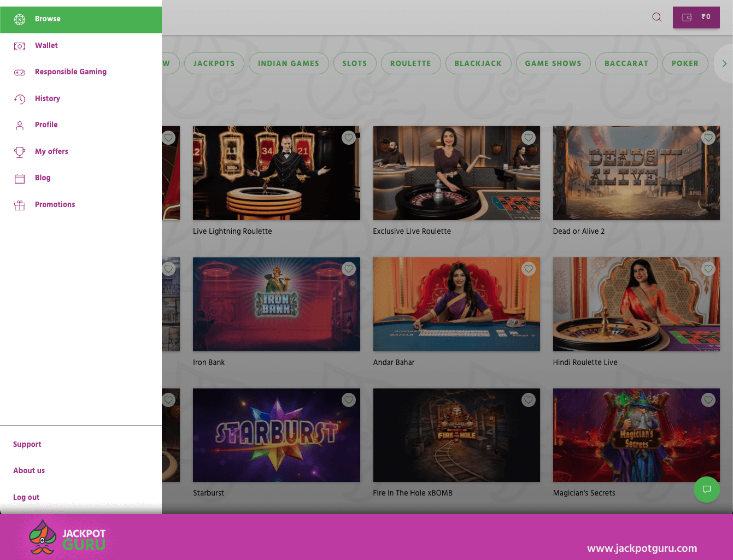Click the 'Andar Bahar' title text

(394, 362)
